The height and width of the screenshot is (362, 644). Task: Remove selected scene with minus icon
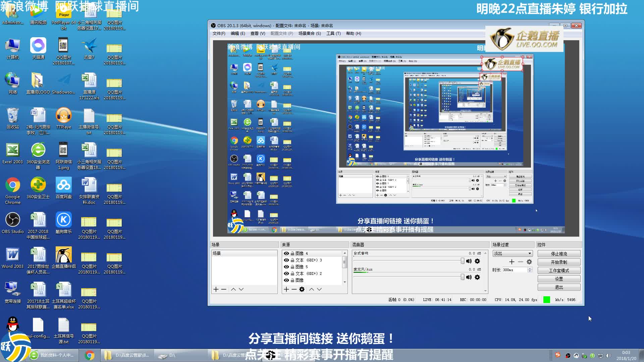point(224,289)
